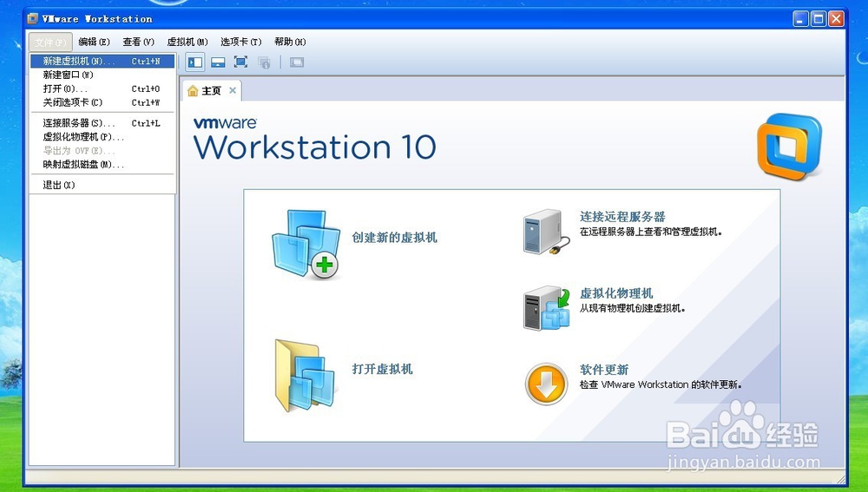Image resolution: width=868 pixels, height=492 pixels.
Task: Click the virtualize physical machine icon
Action: coord(546,308)
